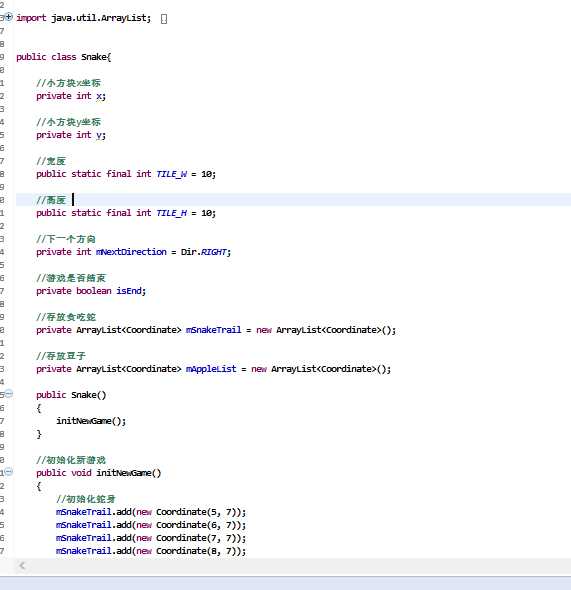The width and height of the screenshot is (571, 590).
Task: Click 'public void initNewGame()' method signature
Action: pos(99,473)
